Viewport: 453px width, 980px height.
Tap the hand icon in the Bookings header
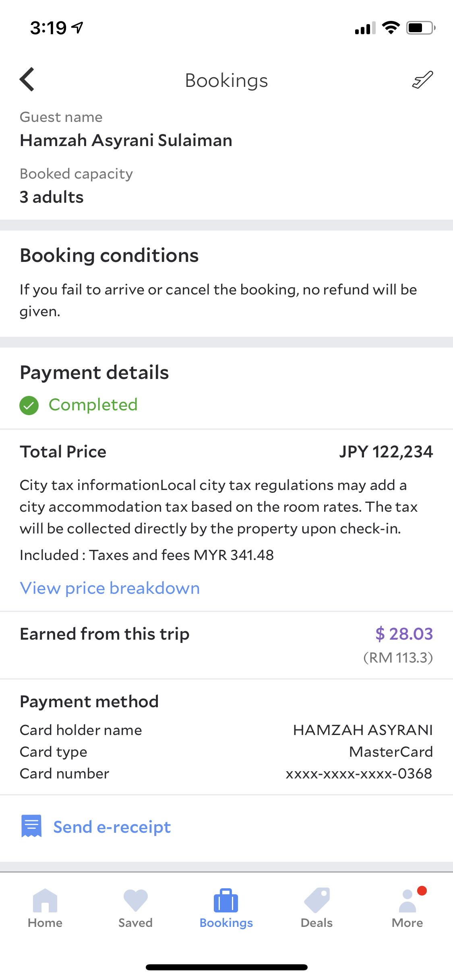[x=422, y=80]
